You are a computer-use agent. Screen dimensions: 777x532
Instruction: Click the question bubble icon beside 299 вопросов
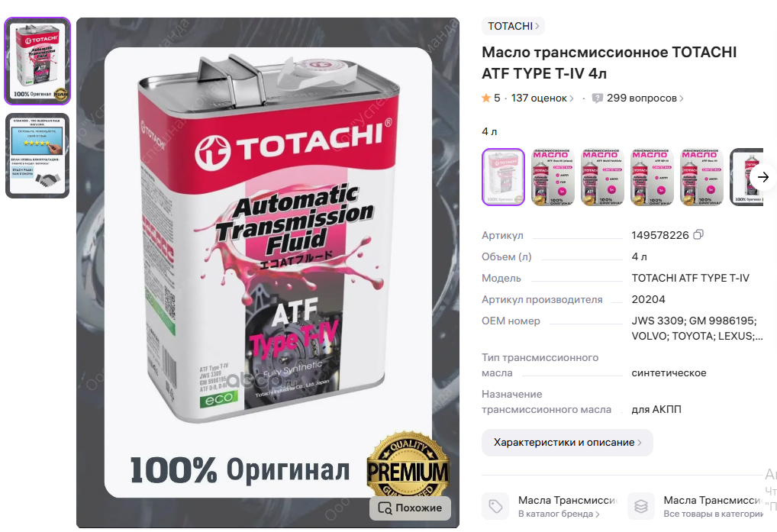point(598,98)
